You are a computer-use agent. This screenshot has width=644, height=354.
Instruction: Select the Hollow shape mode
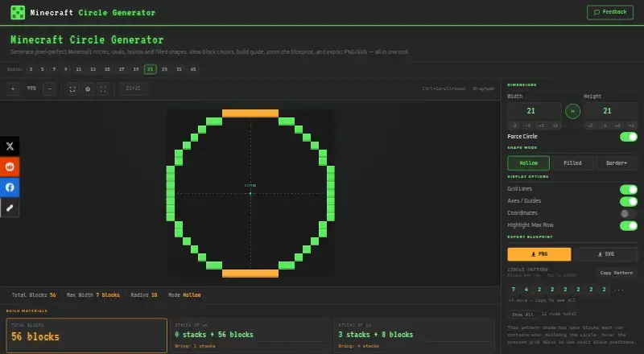(529, 163)
